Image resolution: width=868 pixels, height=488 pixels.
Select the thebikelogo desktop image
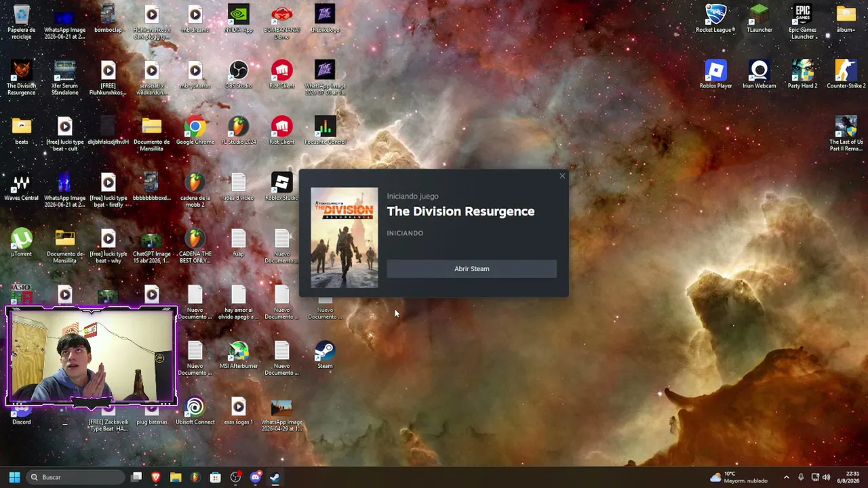tap(325, 19)
